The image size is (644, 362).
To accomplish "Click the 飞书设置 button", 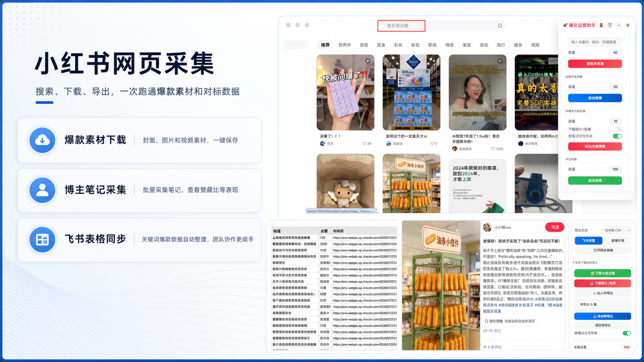I will [x=588, y=241].
